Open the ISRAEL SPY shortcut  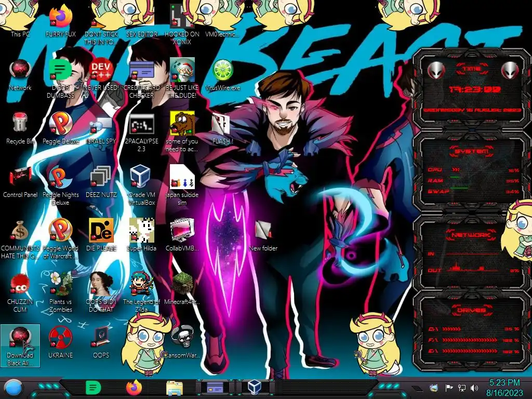pyautogui.click(x=101, y=128)
